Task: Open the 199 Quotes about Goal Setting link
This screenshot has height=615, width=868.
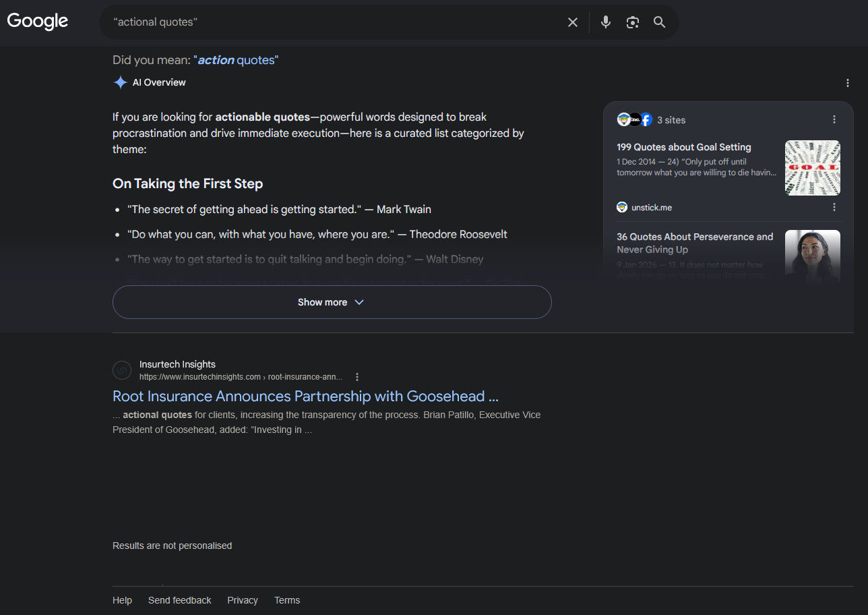Action: pyautogui.click(x=683, y=147)
